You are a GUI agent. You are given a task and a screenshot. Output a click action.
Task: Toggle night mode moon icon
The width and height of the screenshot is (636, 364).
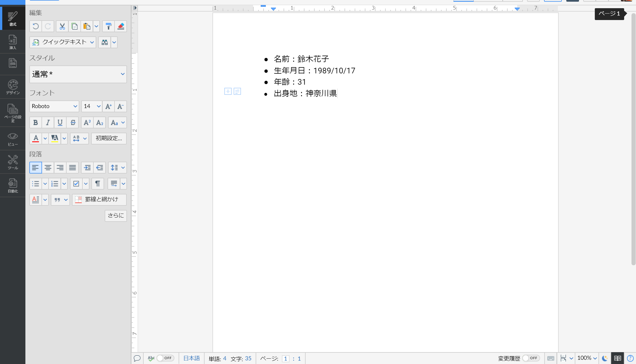coord(605,358)
